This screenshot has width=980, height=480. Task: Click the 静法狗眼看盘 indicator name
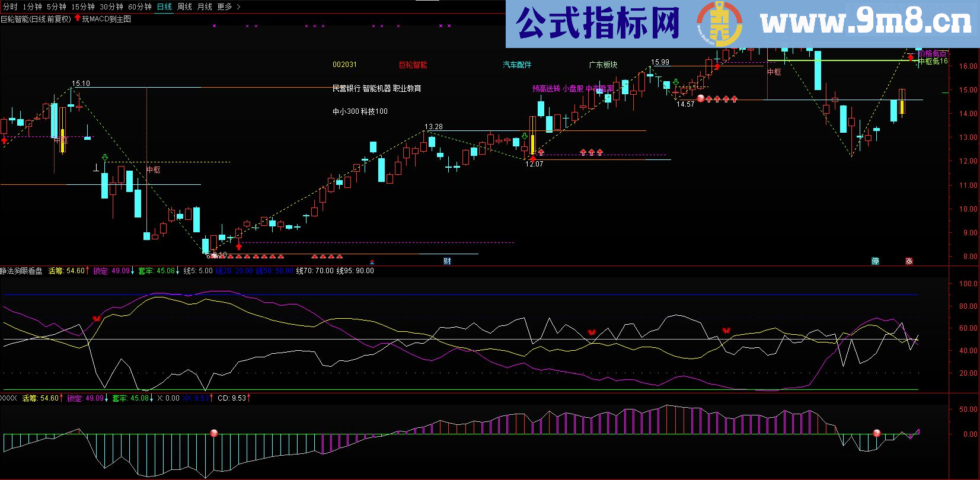tap(21, 271)
